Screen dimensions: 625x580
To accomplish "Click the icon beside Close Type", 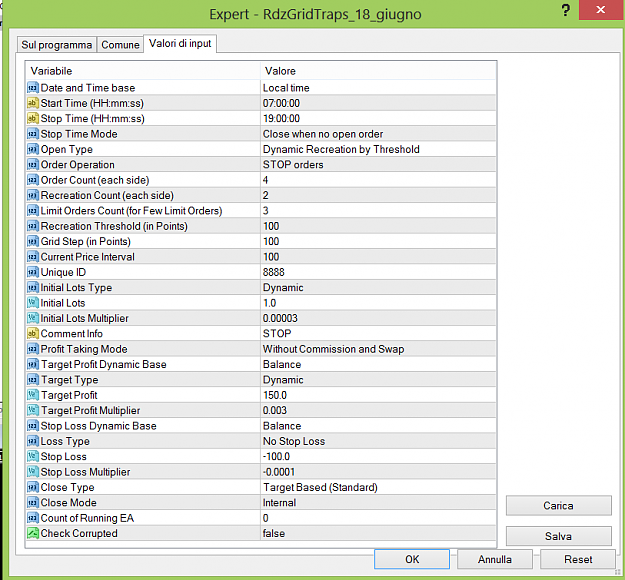I will pyautogui.click(x=33, y=487).
